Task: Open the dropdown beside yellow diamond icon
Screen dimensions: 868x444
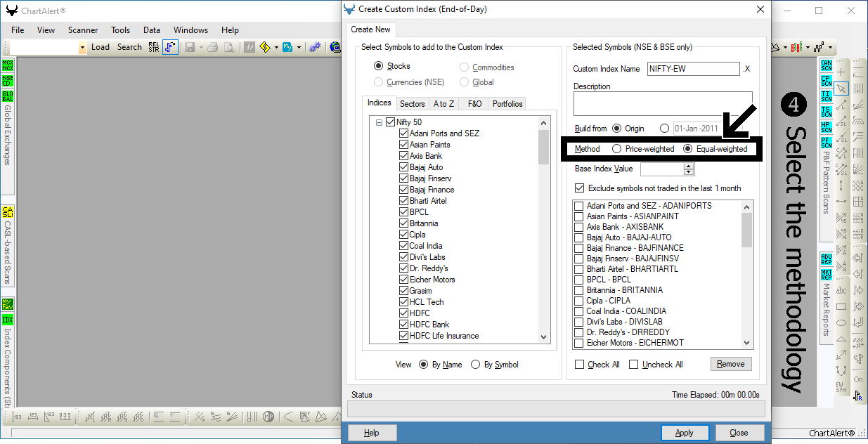Action: pos(276,47)
